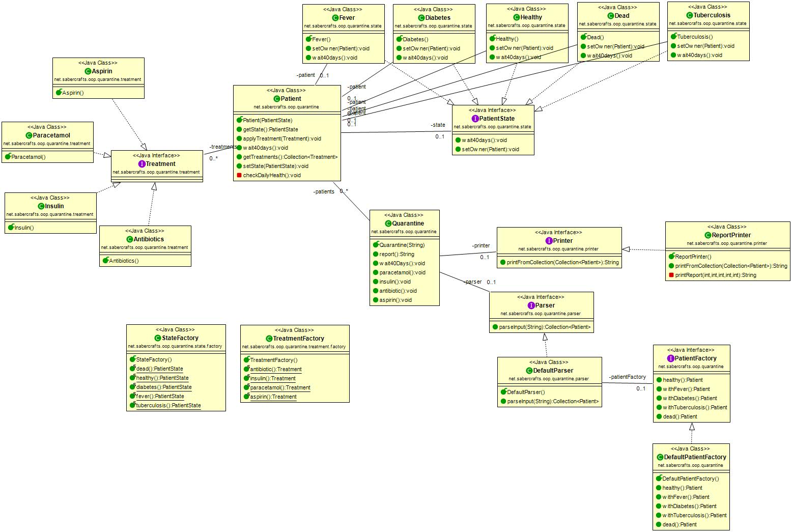Viewport: 792px width, 532px height.
Task: Select aspirin():Treatment in TreatmentFactory
Action: click(273, 397)
